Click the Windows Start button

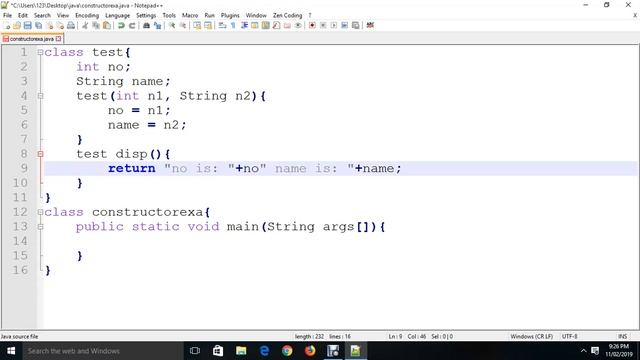11,351
